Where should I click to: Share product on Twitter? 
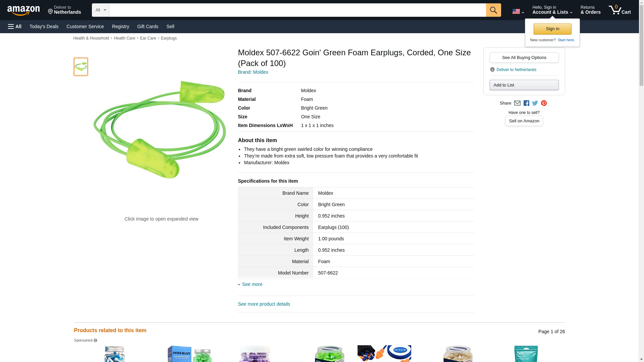(535, 103)
